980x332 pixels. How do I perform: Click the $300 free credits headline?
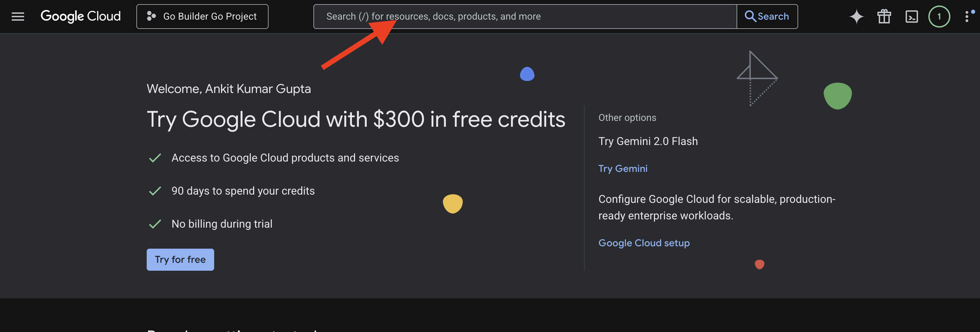356,119
